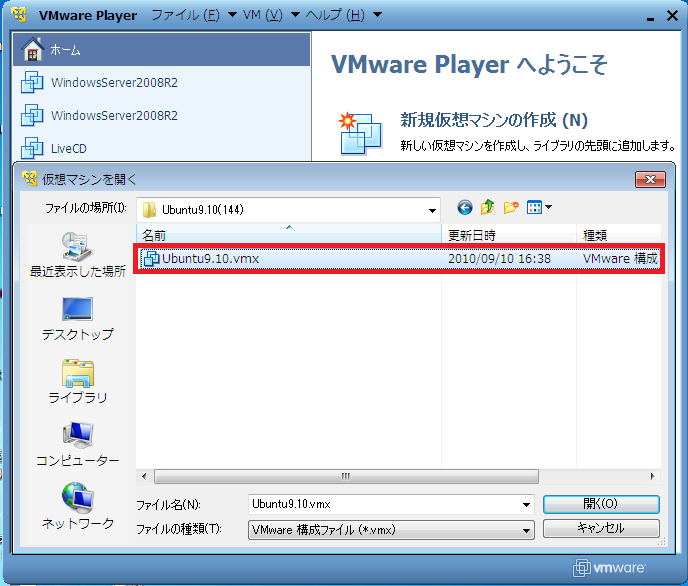Expand the ファイル名 dropdown arrow
This screenshot has height=586, width=688.
pyautogui.click(x=527, y=504)
